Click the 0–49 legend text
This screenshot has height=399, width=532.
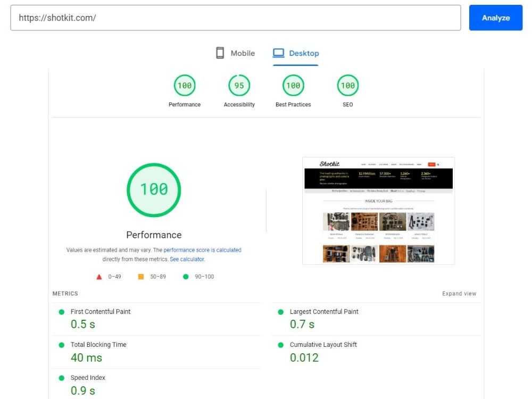tap(115, 277)
